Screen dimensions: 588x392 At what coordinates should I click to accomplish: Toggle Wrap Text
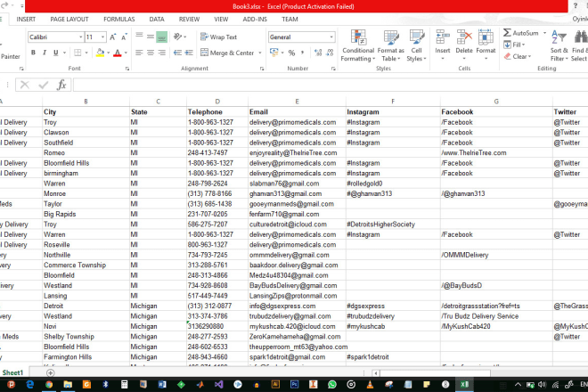(218, 37)
